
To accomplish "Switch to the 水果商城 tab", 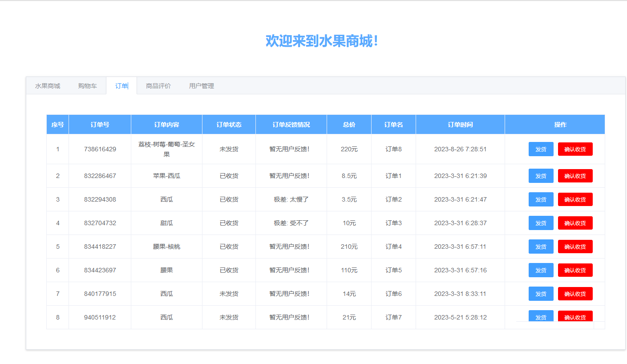I will click(x=48, y=86).
